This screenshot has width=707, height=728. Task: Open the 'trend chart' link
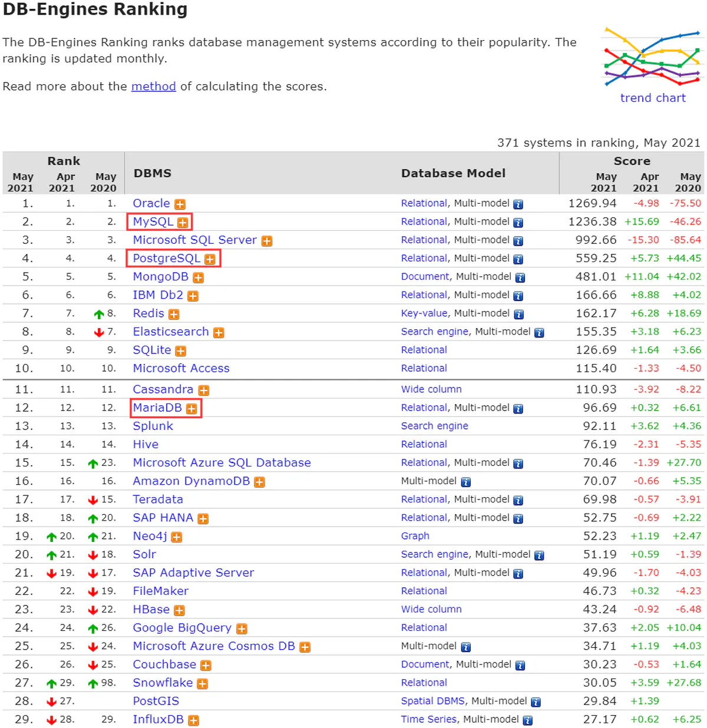653,98
